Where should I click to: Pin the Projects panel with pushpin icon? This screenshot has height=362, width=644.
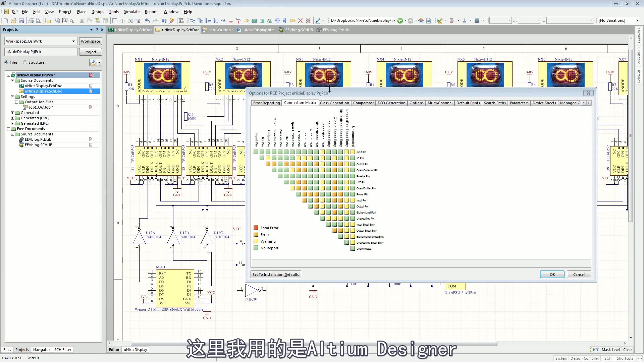point(97,29)
